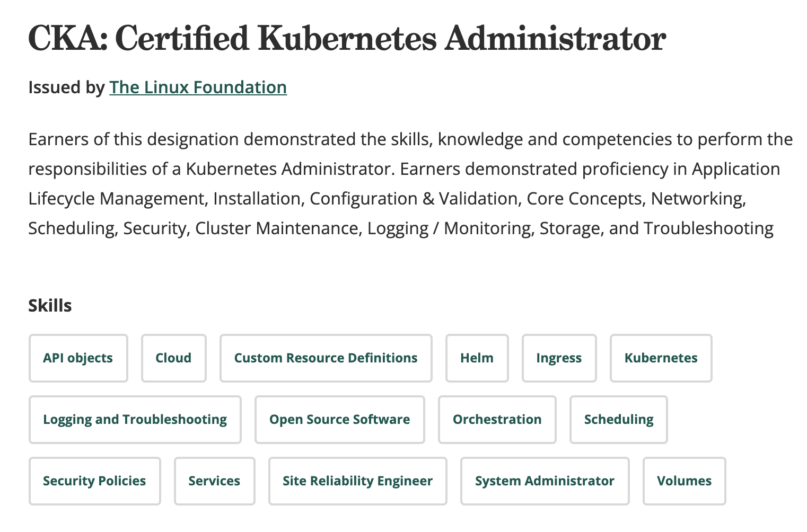Select the Scheduling skill tag
The width and height of the screenshot is (807, 532).
(619, 420)
